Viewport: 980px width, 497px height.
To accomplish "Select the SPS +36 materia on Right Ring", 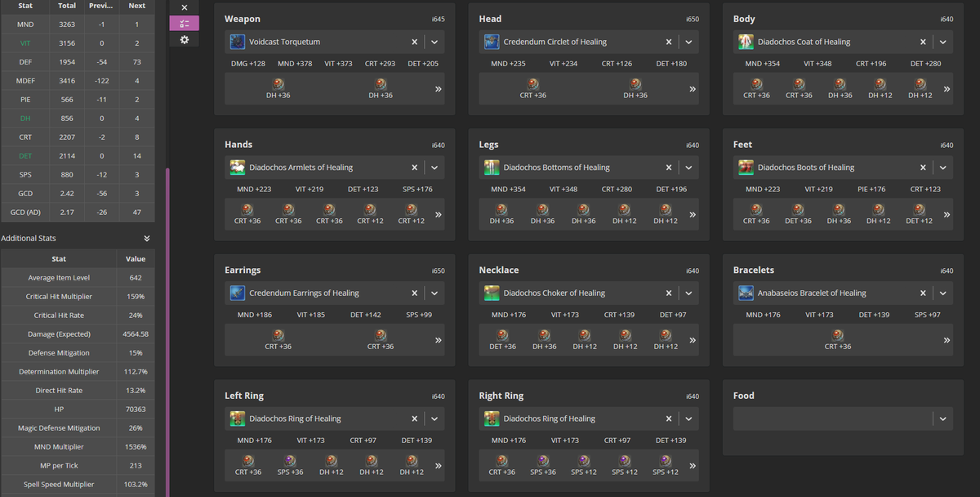I will pyautogui.click(x=543, y=466).
